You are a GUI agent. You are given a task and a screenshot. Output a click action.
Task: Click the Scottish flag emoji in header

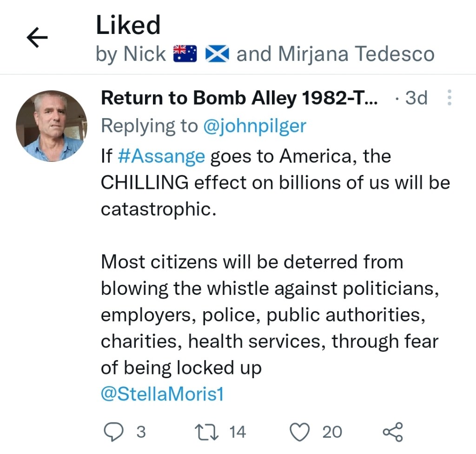coord(217,54)
